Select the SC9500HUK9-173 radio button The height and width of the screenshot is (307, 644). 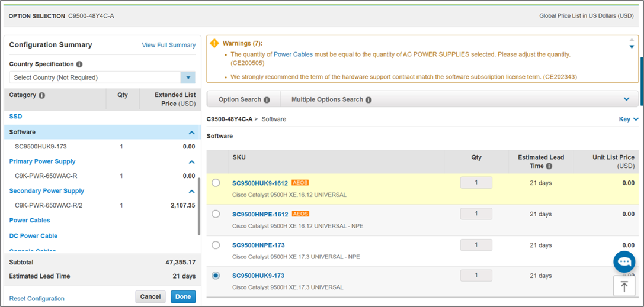[216, 276]
